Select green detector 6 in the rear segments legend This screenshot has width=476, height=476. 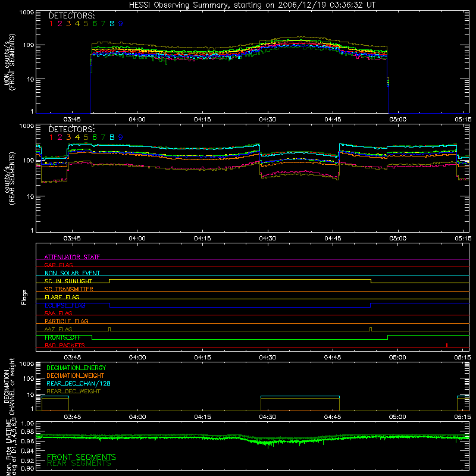pos(95,137)
